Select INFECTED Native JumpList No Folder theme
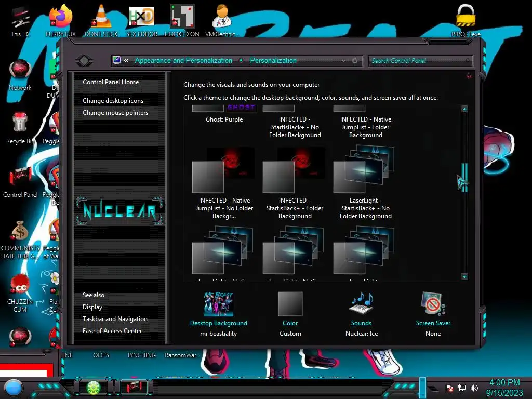532x399 pixels. (x=224, y=183)
